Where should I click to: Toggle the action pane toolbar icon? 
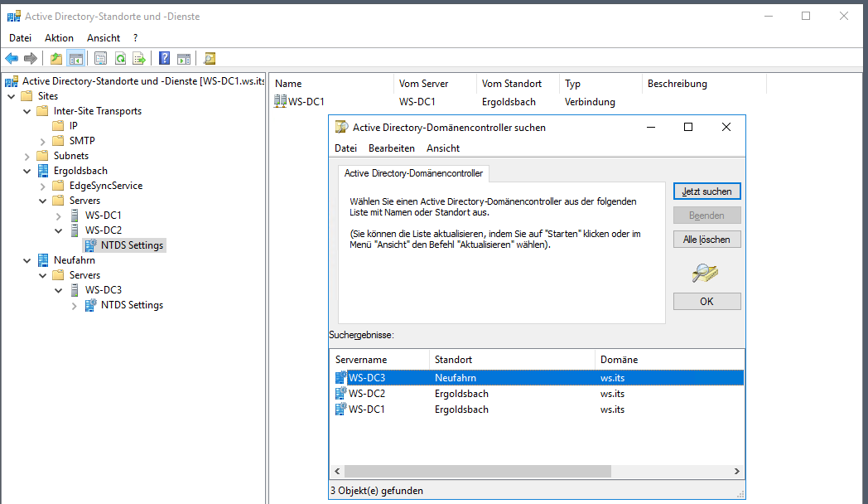pyautogui.click(x=184, y=58)
